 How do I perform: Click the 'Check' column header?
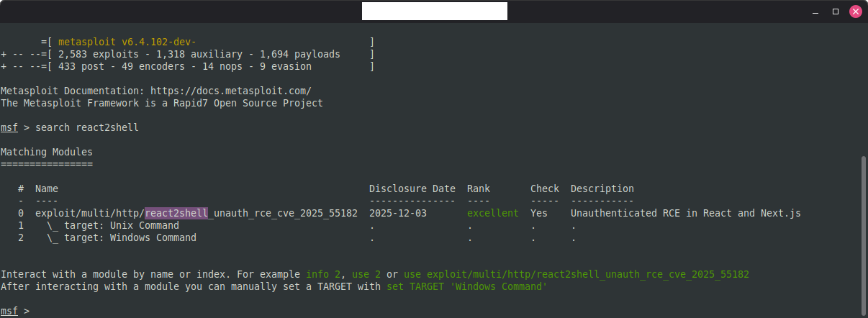pyautogui.click(x=545, y=188)
